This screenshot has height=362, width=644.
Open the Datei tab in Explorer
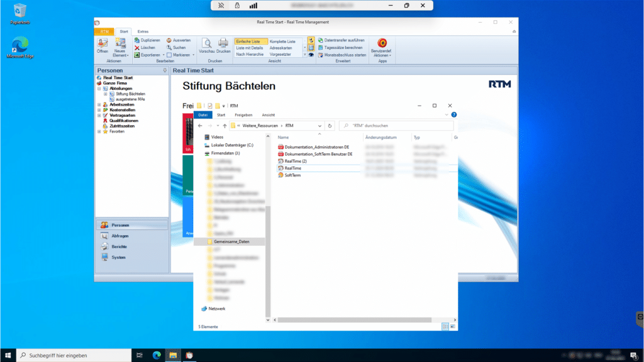click(x=203, y=115)
